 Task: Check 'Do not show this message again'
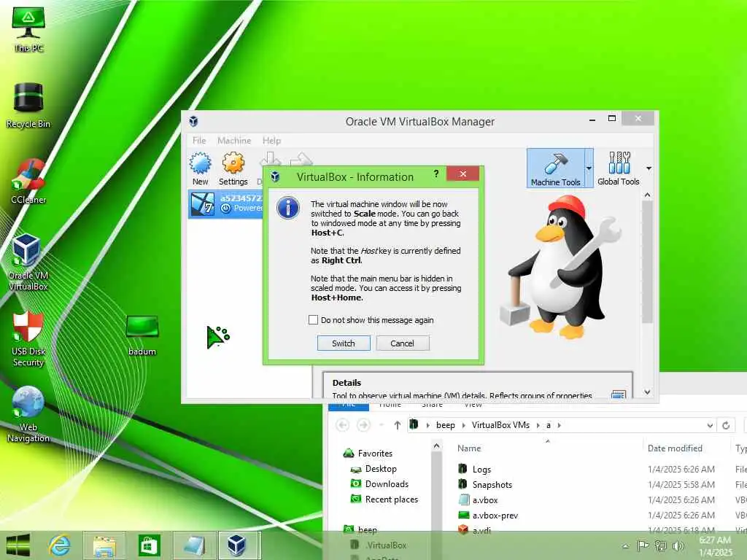pyautogui.click(x=313, y=320)
